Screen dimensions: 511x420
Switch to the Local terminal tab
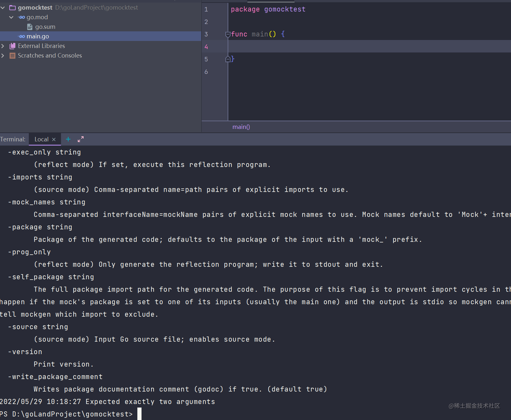(x=42, y=139)
